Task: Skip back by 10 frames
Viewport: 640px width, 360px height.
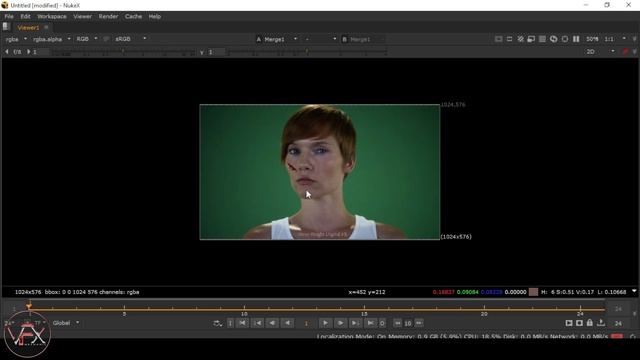Action: click(x=397, y=323)
